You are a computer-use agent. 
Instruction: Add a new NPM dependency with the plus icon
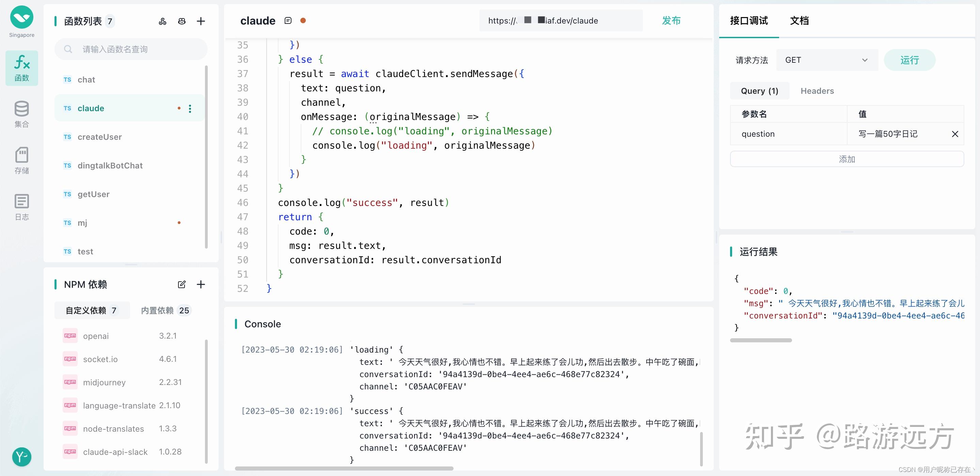point(201,284)
